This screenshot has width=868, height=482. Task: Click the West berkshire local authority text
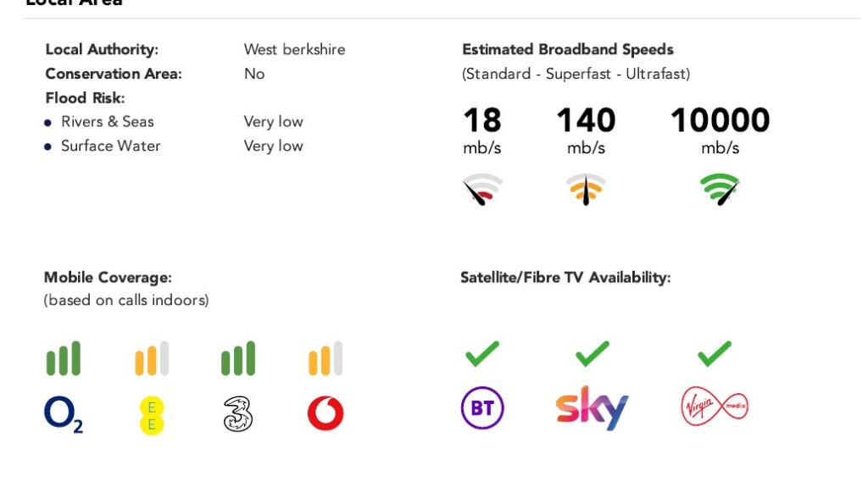coord(294,50)
